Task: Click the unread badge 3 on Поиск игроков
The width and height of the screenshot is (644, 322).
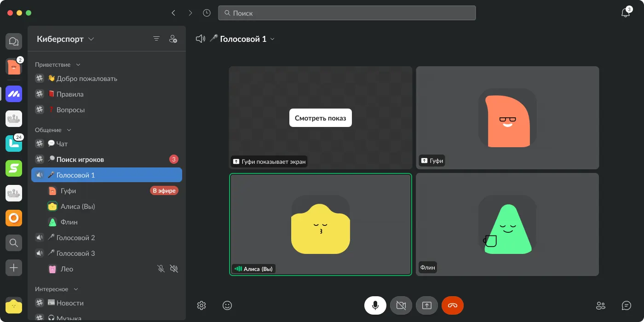Action: point(174,160)
